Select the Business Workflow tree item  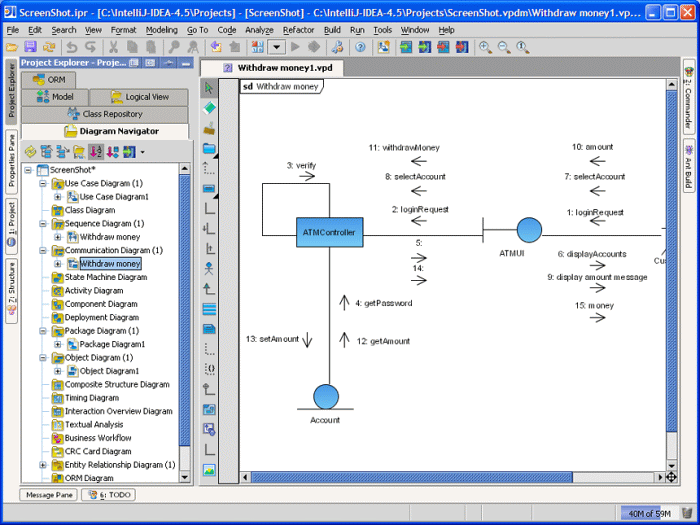pos(98,438)
